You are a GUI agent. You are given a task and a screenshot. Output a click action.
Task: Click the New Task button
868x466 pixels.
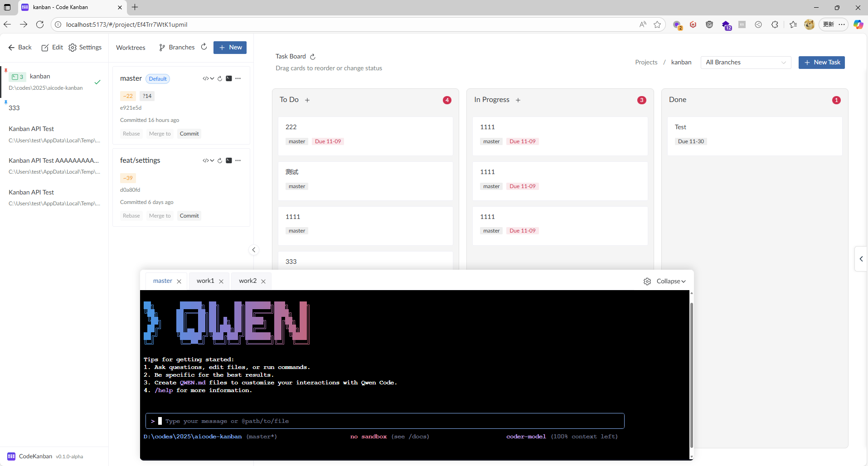(x=821, y=63)
